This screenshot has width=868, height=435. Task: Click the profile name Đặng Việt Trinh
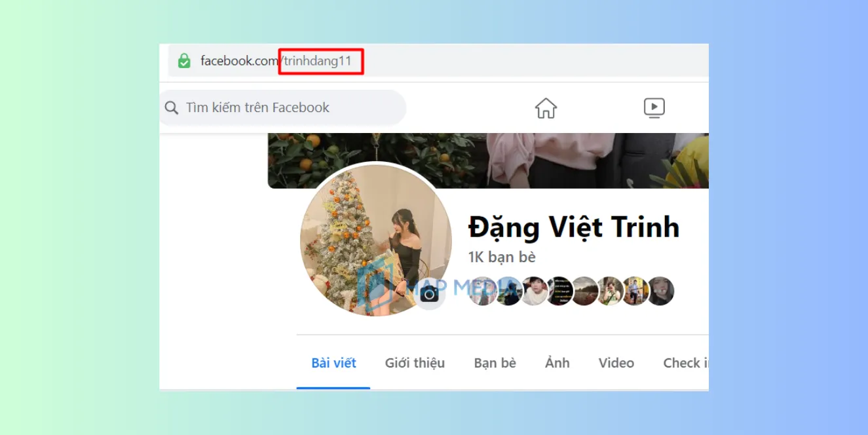(573, 227)
